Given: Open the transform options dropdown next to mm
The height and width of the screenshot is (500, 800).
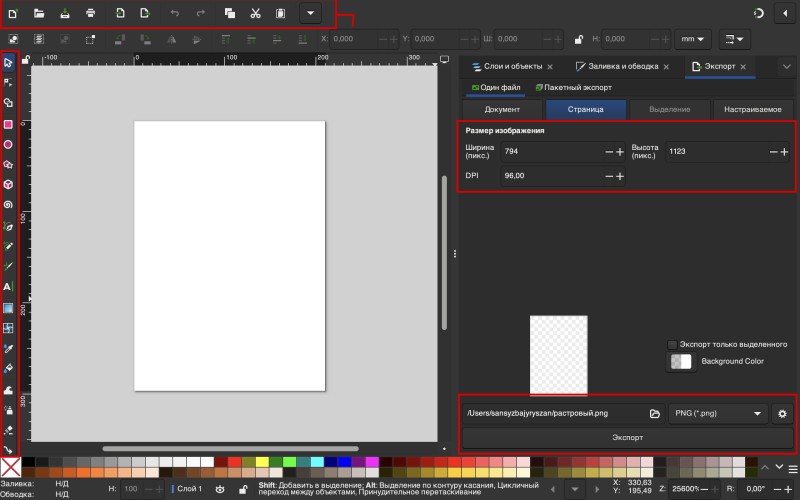Looking at the screenshot, I should coord(735,39).
